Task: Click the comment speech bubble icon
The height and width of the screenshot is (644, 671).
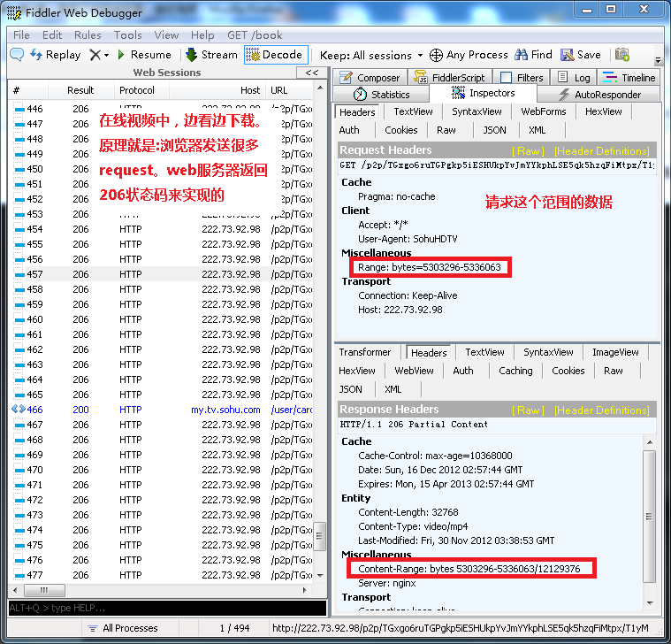Action: click(x=17, y=55)
